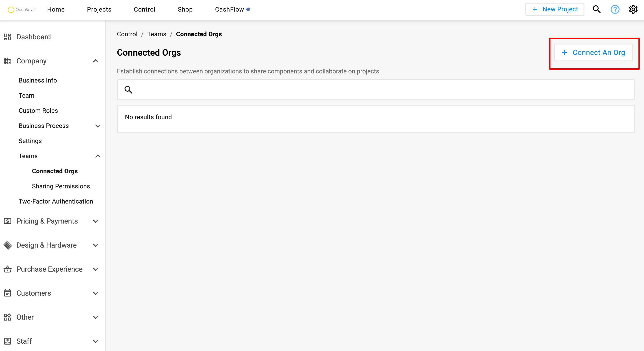Screen dimensions: 644x351
Task: Expand the Business Process submenu chevron
Action: [x=98, y=126]
